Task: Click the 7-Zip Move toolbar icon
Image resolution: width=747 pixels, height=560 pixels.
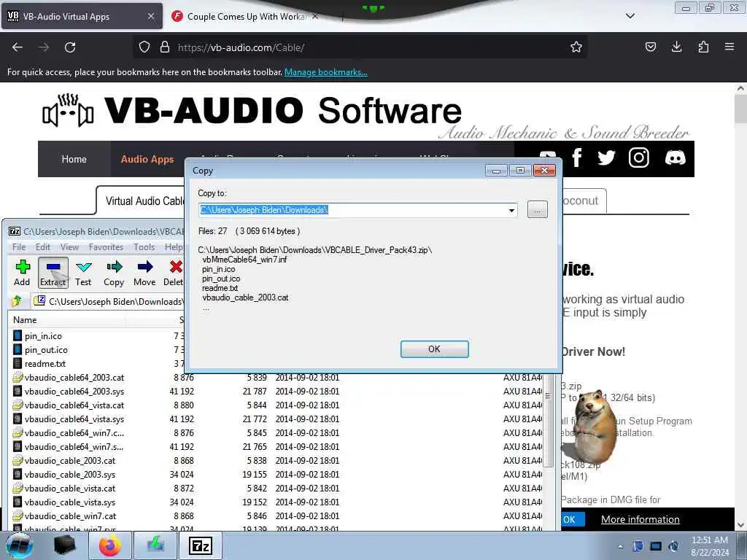Action: pyautogui.click(x=144, y=273)
